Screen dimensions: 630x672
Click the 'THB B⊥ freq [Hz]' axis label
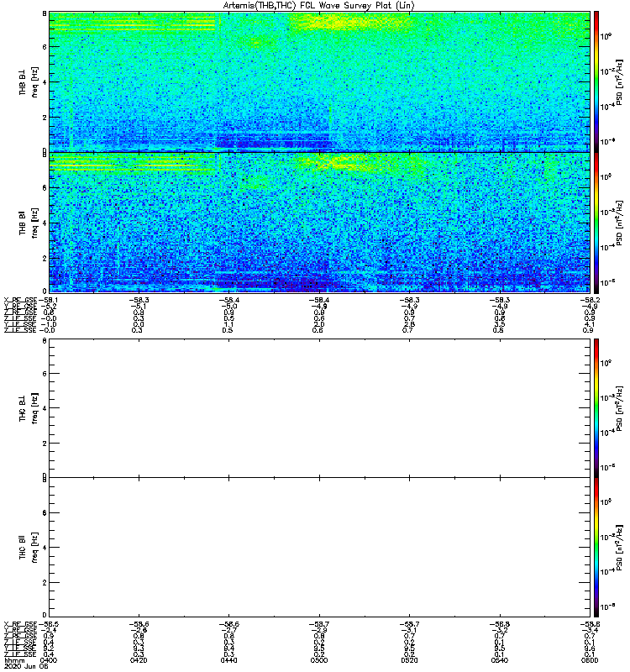pyautogui.click(x=29, y=81)
